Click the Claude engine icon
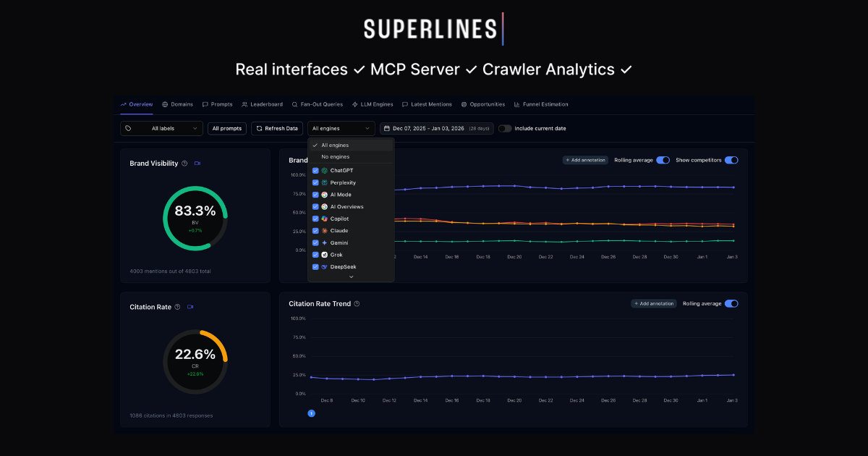This screenshot has width=868, height=456. (x=324, y=230)
